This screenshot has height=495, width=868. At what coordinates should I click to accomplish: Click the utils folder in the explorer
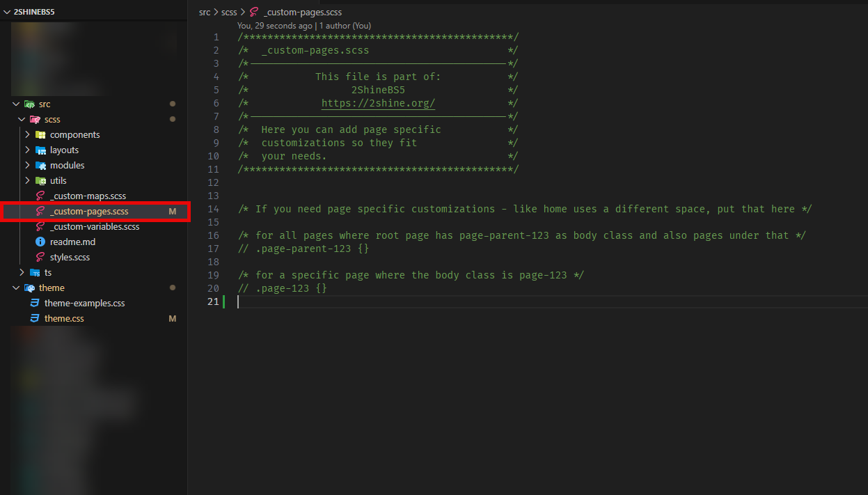pos(58,180)
